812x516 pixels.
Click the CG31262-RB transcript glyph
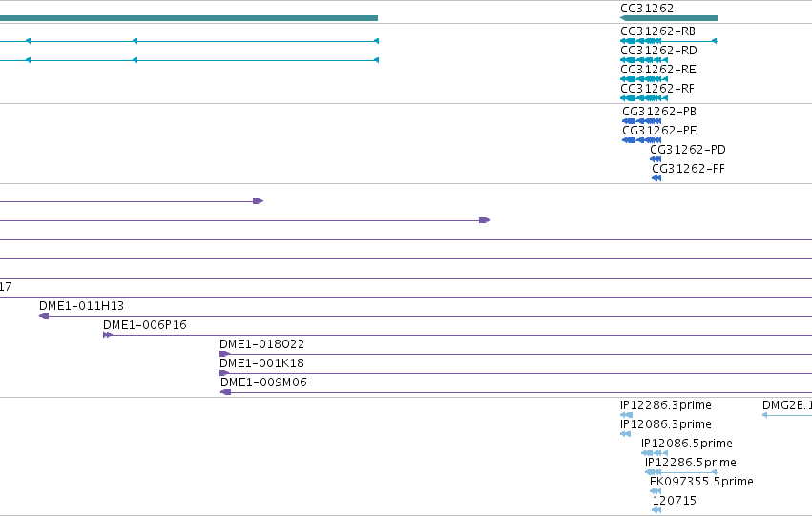coord(669,41)
